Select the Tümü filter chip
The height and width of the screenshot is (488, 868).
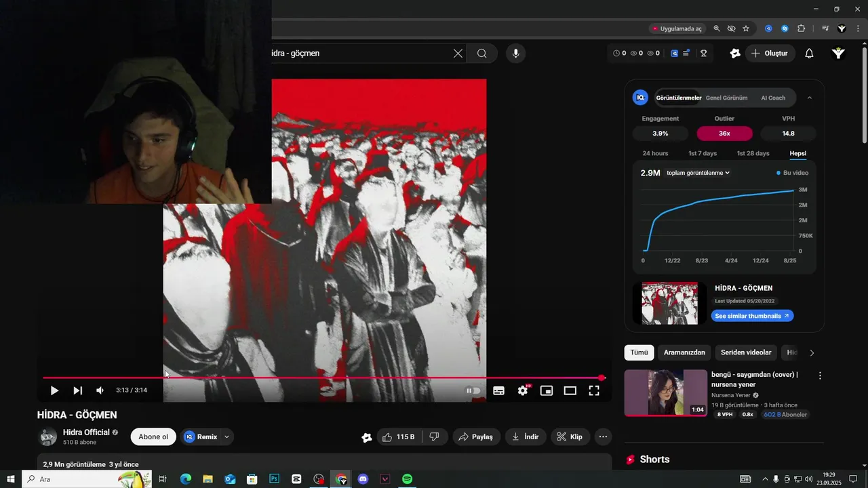pyautogui.click(x=639, y=352)
